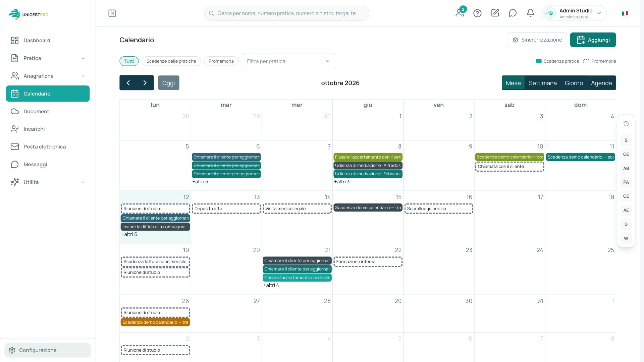Open the notifications bell
644x362 pixels.
[530, 13]
